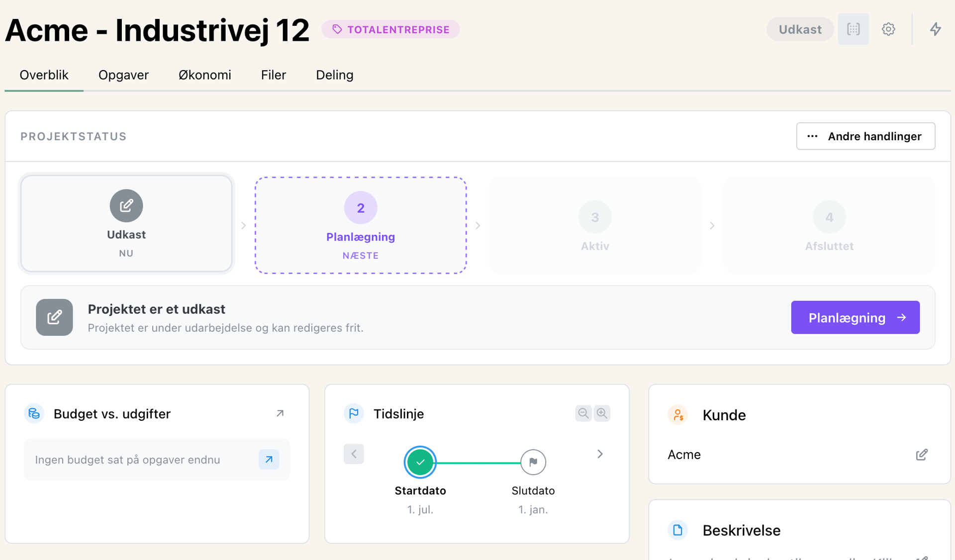Open the Økonomi tab
Screen dimensions: 955x560
[x=205, y=75]
